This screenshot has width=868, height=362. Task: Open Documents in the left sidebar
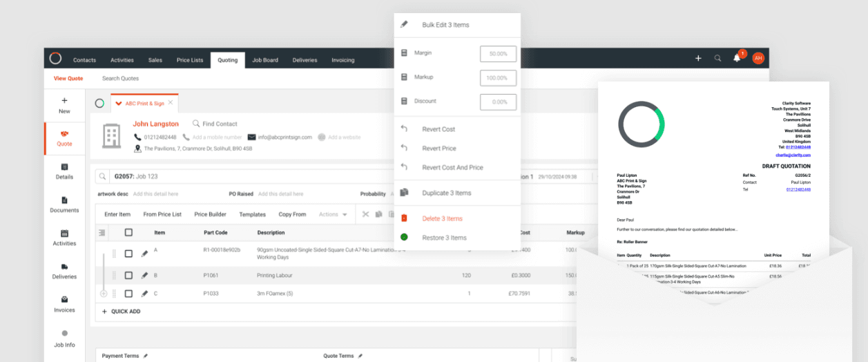(64, 204)
